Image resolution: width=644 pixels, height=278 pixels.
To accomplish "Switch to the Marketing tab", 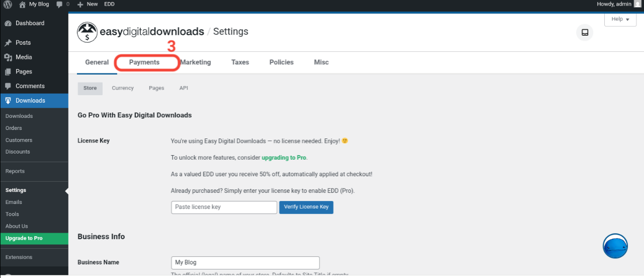I will (196, 62).
